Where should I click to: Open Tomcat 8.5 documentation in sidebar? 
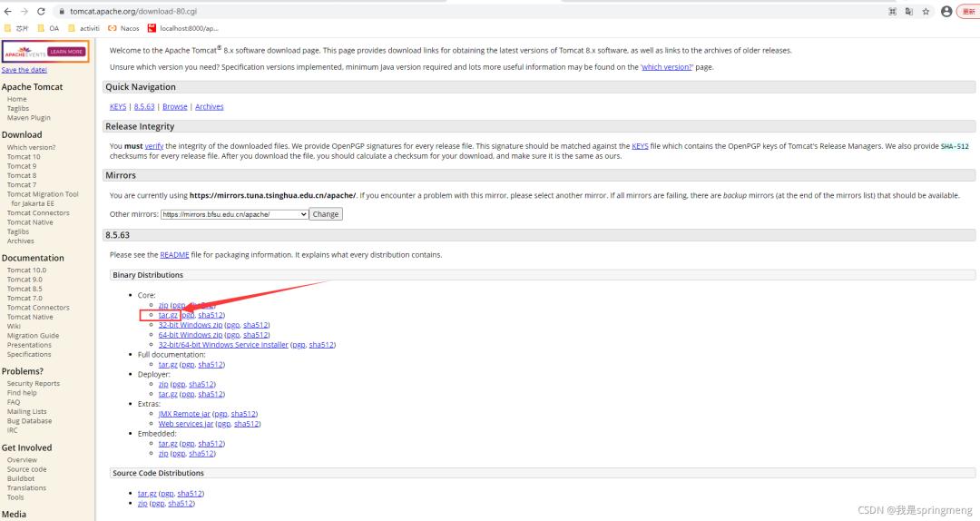coord(25,289)
